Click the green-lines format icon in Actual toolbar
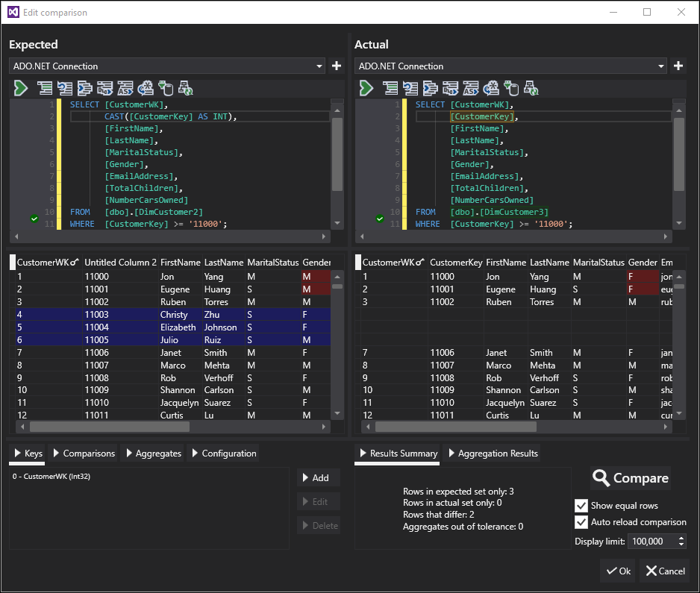The width and height of the screenshot is (700, 593). point(390,88)
